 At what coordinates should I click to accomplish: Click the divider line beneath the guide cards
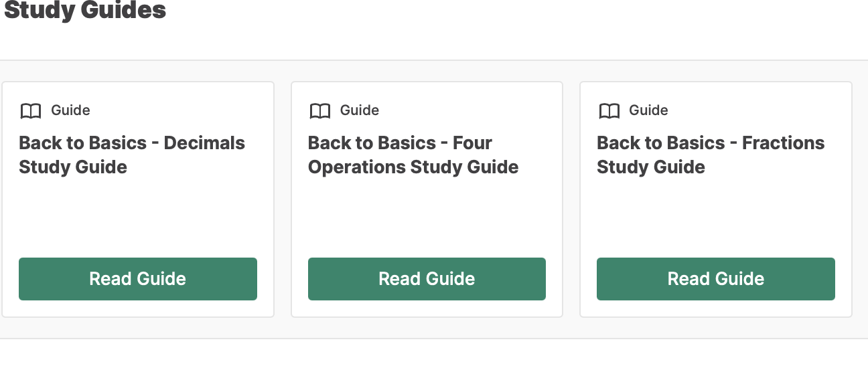(x=434, y=339)
